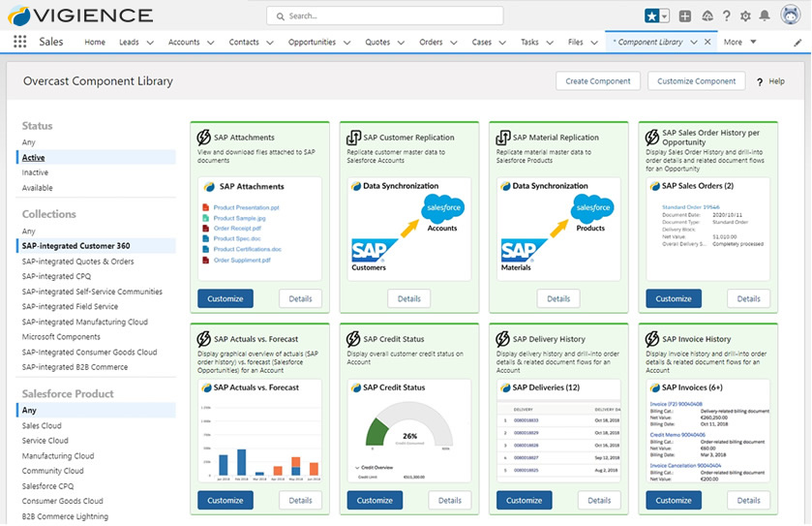Open the notifications bell icon

click(x=765, y=16)
